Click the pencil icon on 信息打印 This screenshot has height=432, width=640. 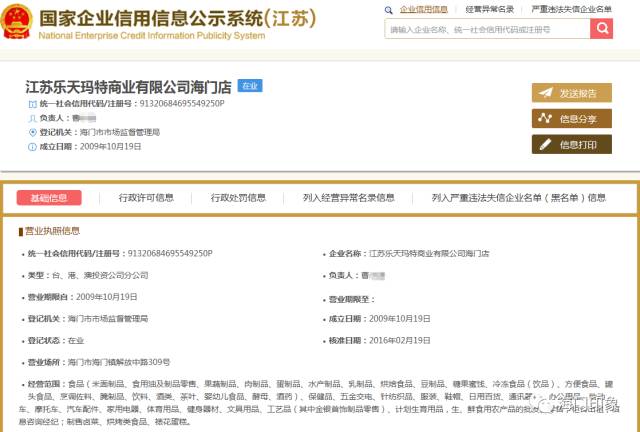point(545,145)
